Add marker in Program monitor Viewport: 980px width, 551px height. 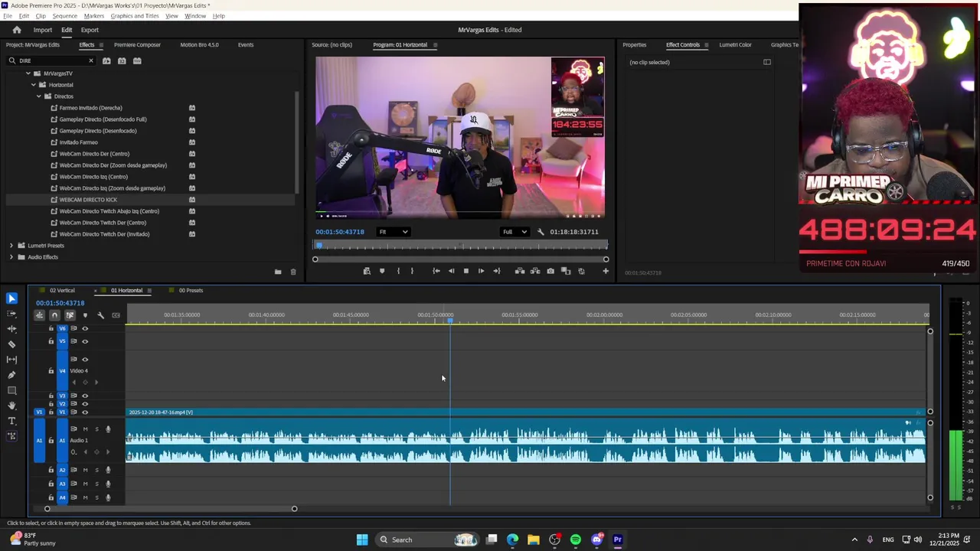pyautogui.click(x=382, y=271)
